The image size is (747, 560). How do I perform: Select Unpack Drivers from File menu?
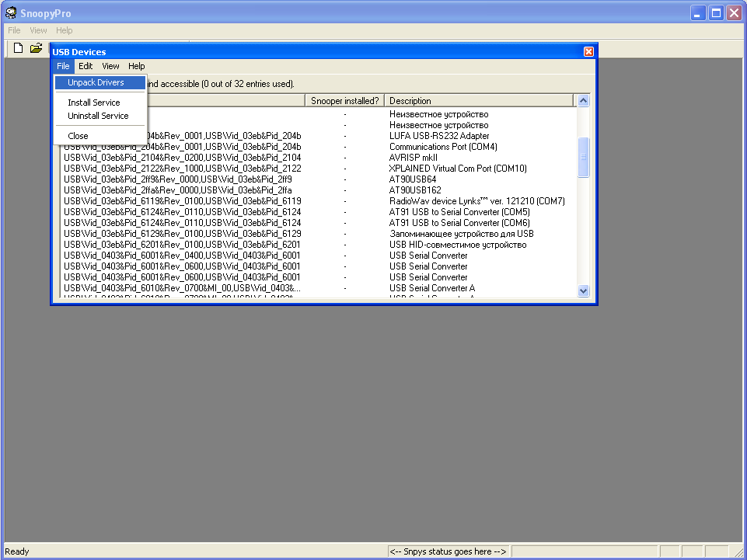(x=96, y=82)
